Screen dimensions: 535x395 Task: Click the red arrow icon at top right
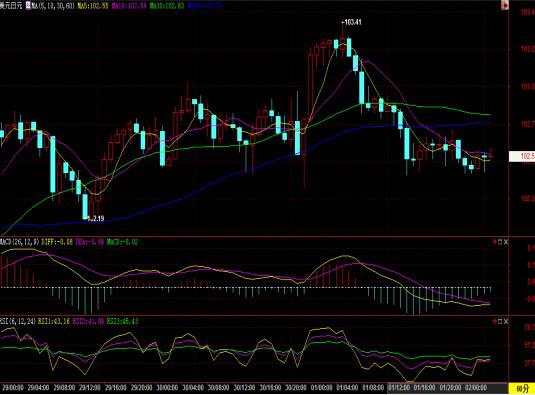point(505,5)
